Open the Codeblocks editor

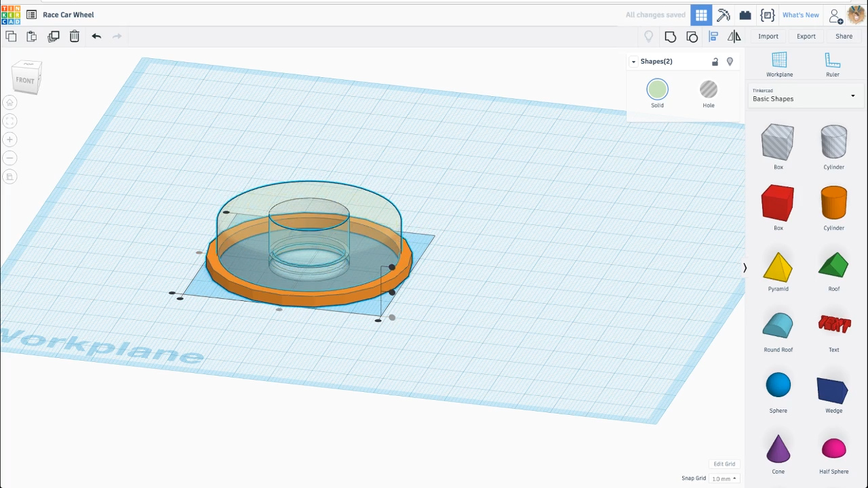(768, 15)
